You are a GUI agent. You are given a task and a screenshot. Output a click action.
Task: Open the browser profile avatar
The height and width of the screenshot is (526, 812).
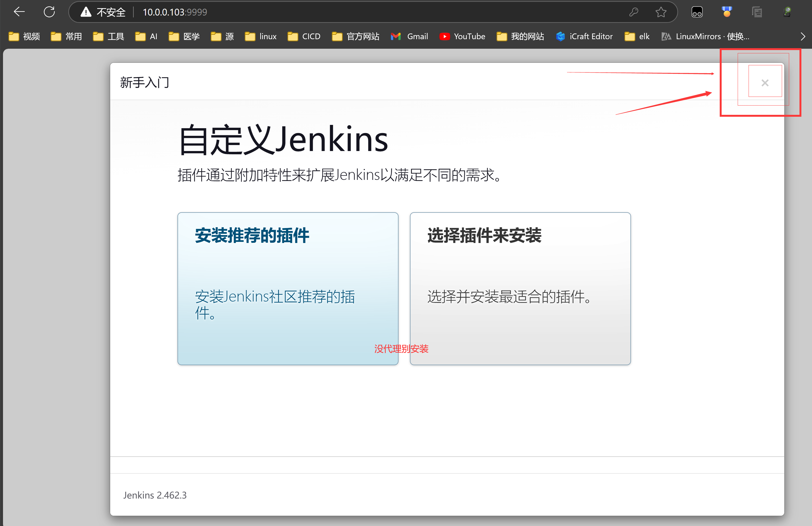coord(787,12)
